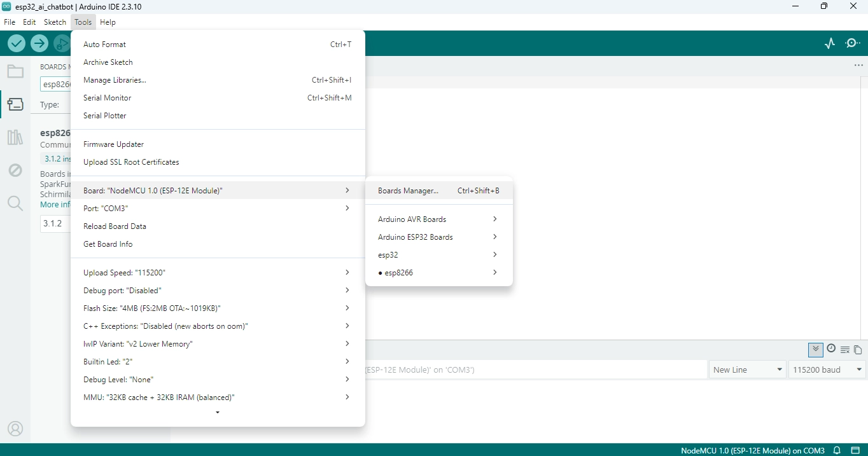Click the More info link
868x456 pixels.
55,205
